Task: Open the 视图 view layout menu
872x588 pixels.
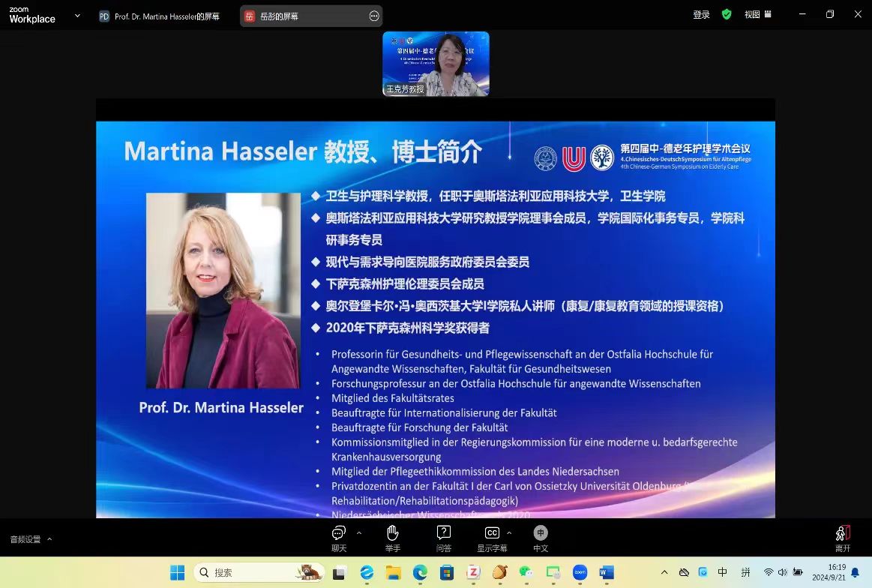Action: pos(756,14)
